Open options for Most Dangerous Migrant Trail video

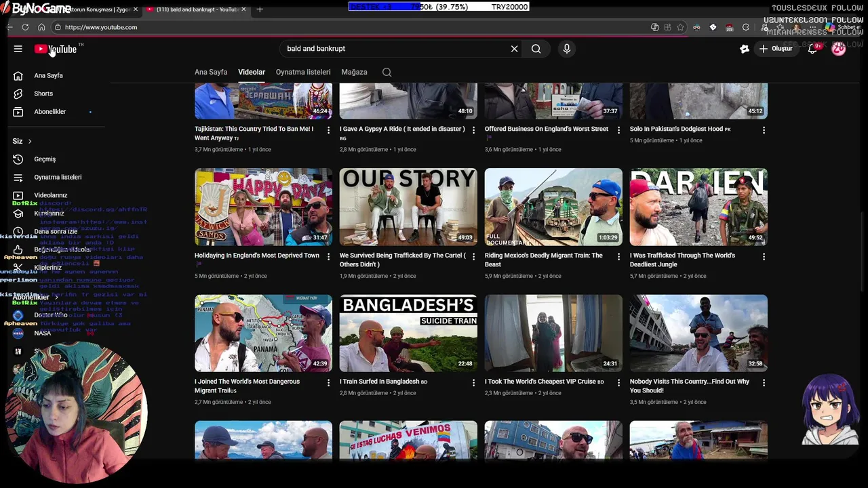pyautogui.click(x=328, y=383)
